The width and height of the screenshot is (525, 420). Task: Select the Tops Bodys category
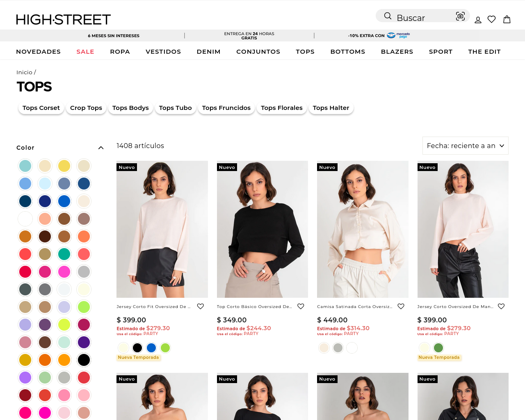(130, 108)
